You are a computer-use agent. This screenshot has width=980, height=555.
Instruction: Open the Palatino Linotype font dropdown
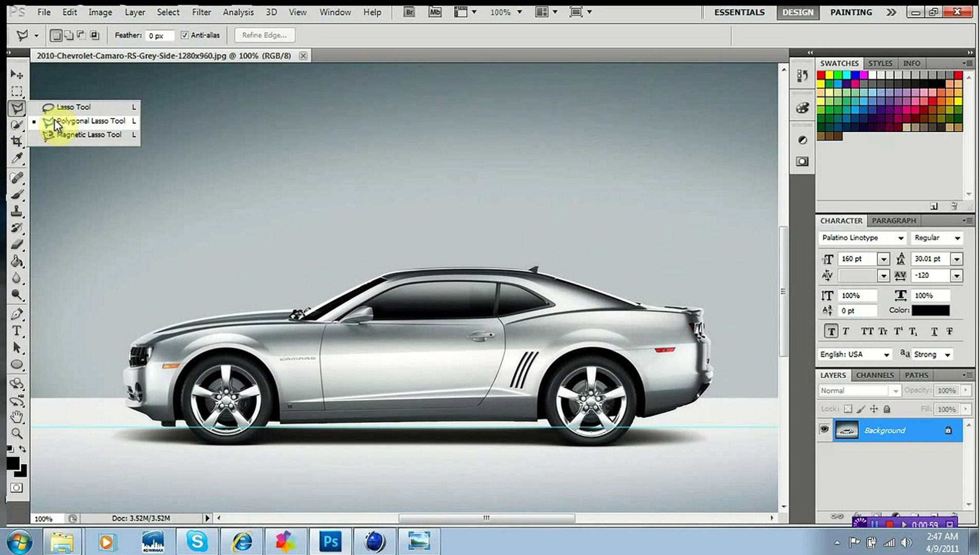tap(900, 238)
